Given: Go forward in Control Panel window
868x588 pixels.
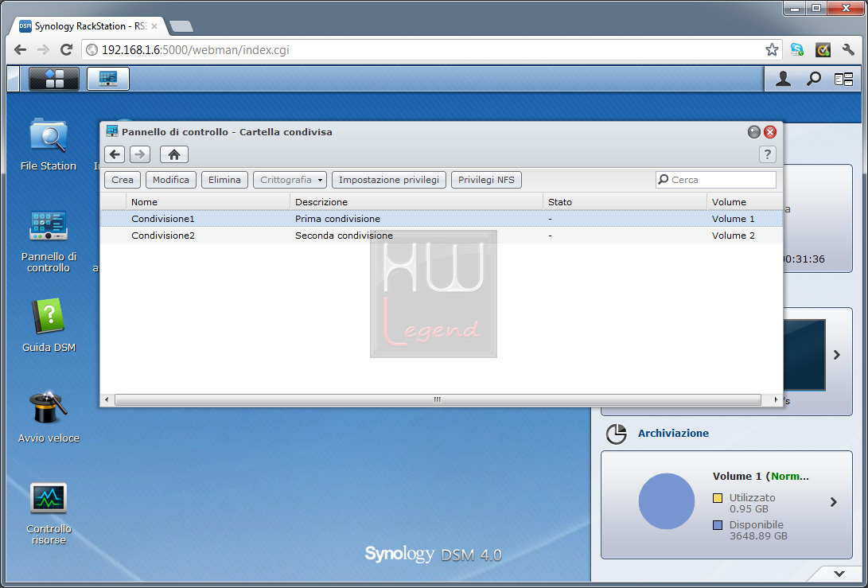Looking at the screenshot, I should click(140, 154).
